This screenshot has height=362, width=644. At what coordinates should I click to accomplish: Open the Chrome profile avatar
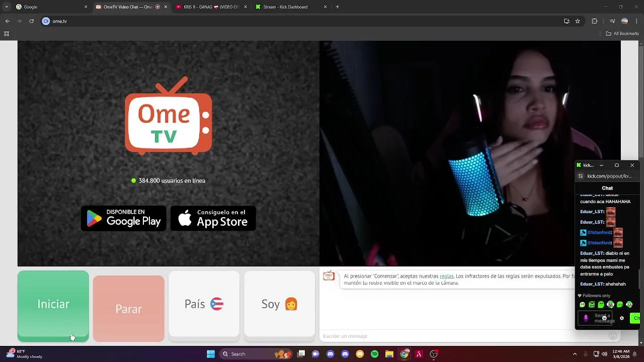point(624,21)
